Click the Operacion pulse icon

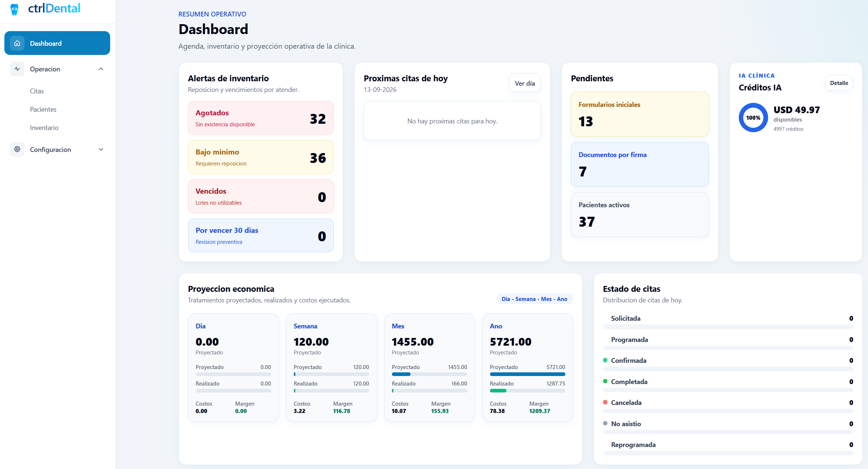coord(17,69)
